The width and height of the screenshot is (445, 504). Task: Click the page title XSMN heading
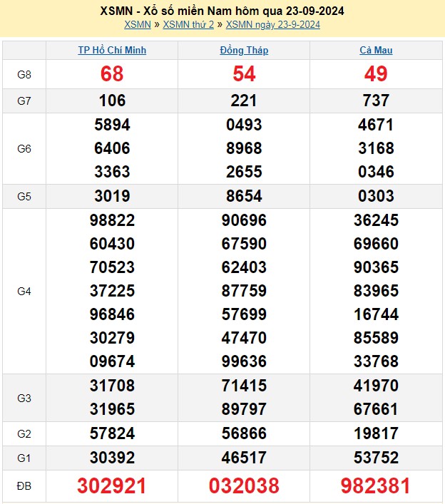click(x=222, y=11)
